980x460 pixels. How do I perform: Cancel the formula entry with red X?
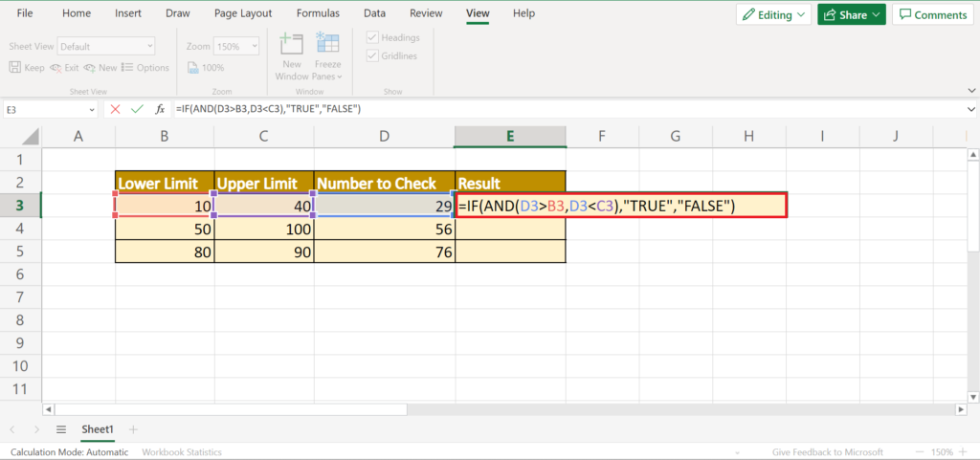pos(115,109)
